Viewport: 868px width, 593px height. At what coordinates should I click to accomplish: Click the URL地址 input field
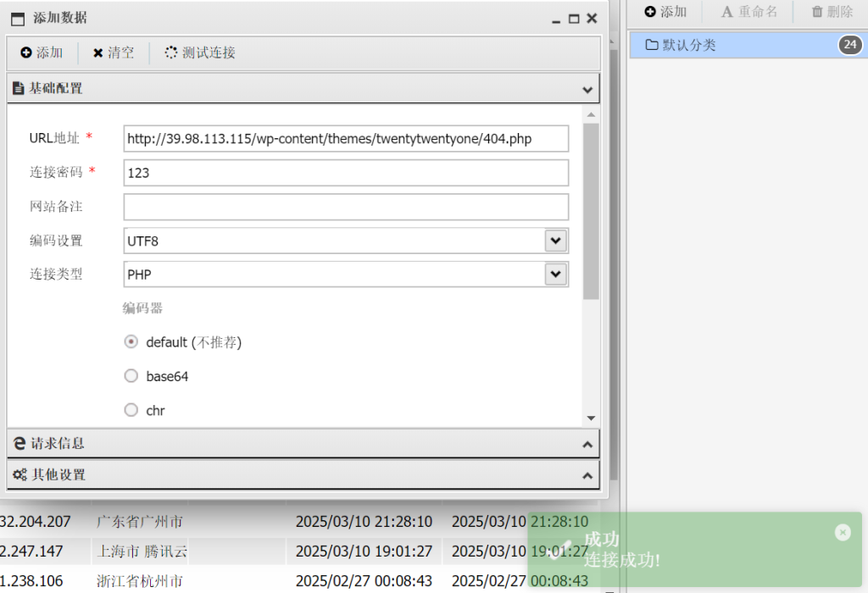(346, 138)
